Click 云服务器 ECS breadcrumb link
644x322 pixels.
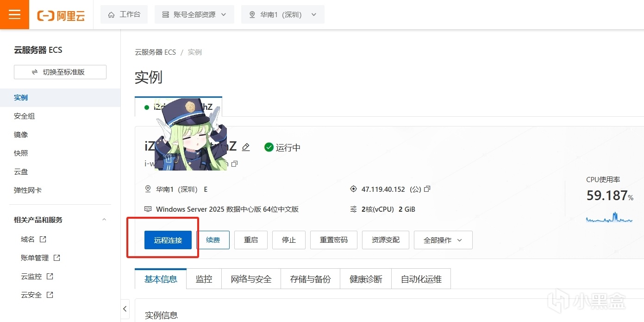point(156,52)
